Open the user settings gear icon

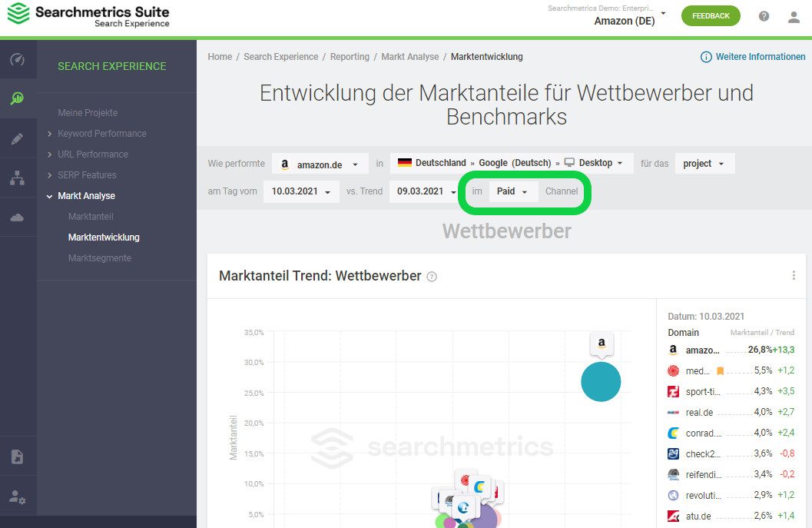(18, 497)
